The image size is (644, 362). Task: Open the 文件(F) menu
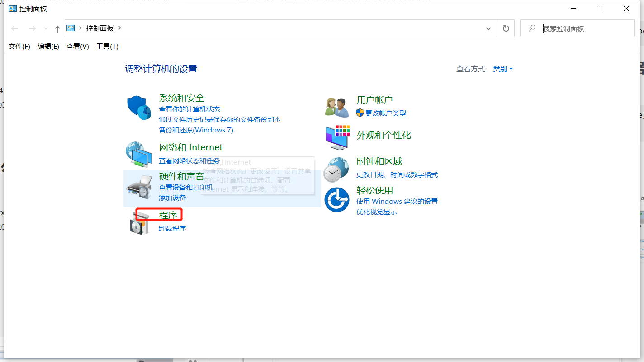pos(19,46)
